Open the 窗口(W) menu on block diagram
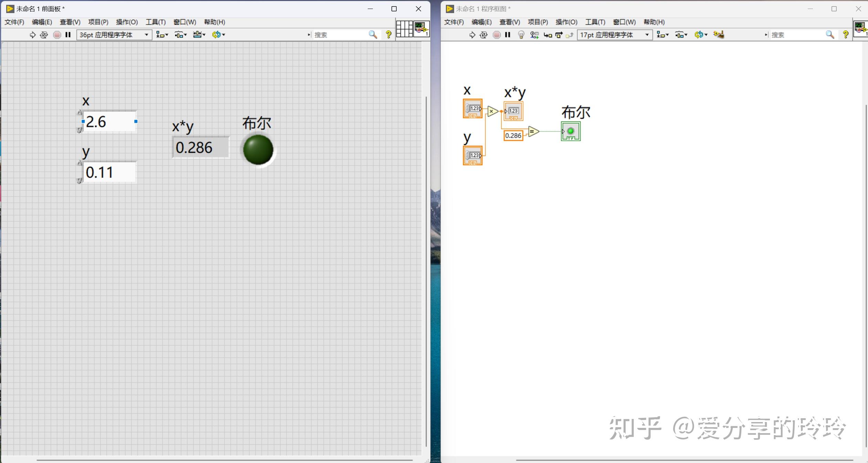Screen dimensions: 868x463 (623, 22)
